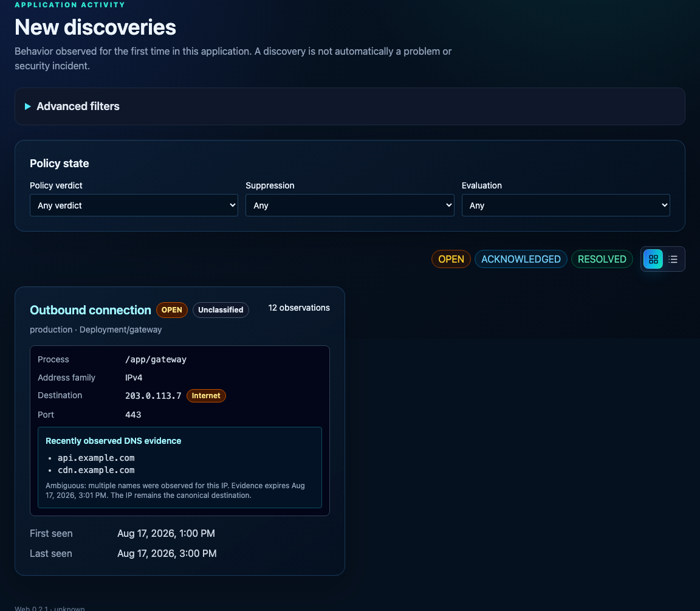Viewport: 700px width, 611px height.
Task: Select destination IP 203.0.113.7
Action: pos(153,396)
